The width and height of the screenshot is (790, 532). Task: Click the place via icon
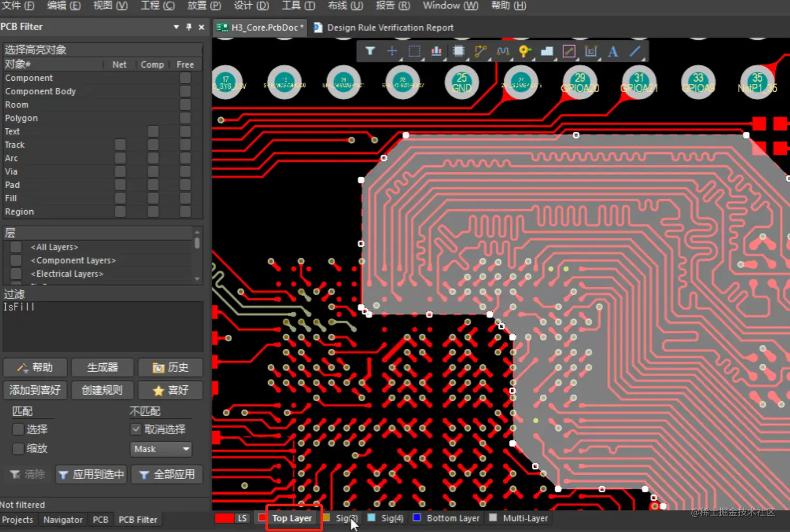pos(525,51)
